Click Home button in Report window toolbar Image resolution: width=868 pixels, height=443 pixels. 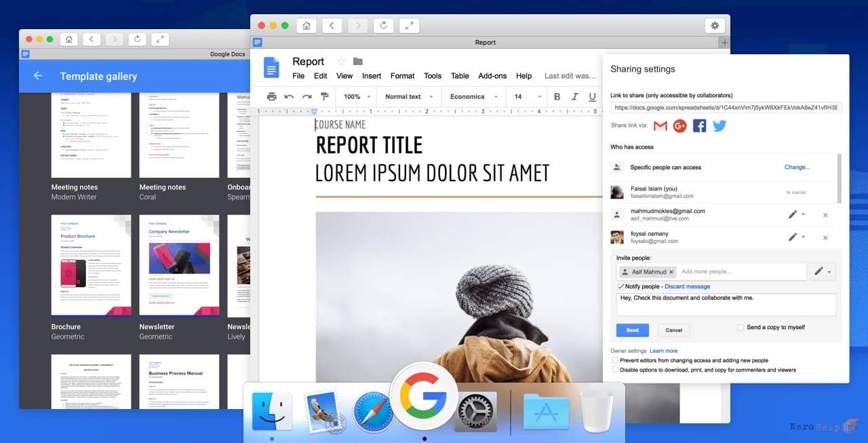[307, 26]
